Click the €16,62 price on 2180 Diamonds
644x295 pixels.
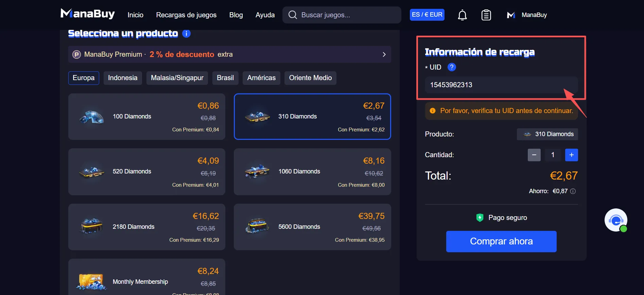click(x=206, y=216)
